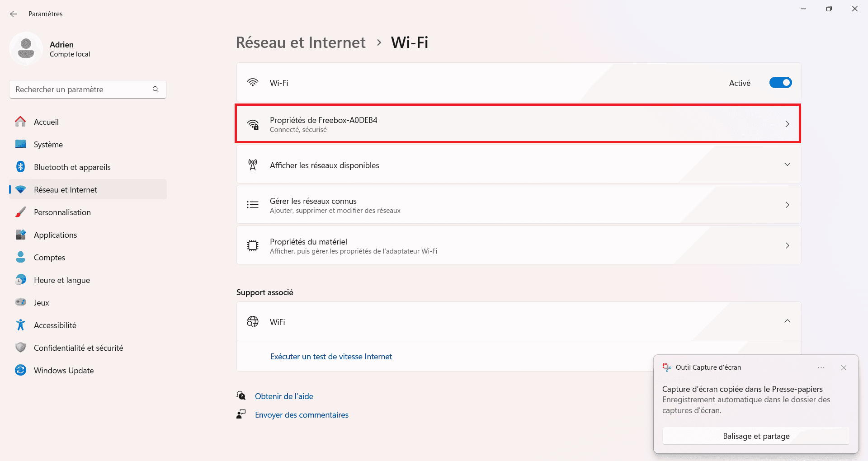This screenshot has height=461, width=868.
Task: Open Propriétés de Freebox-A0DEB4 chevron
Action: 788,124
